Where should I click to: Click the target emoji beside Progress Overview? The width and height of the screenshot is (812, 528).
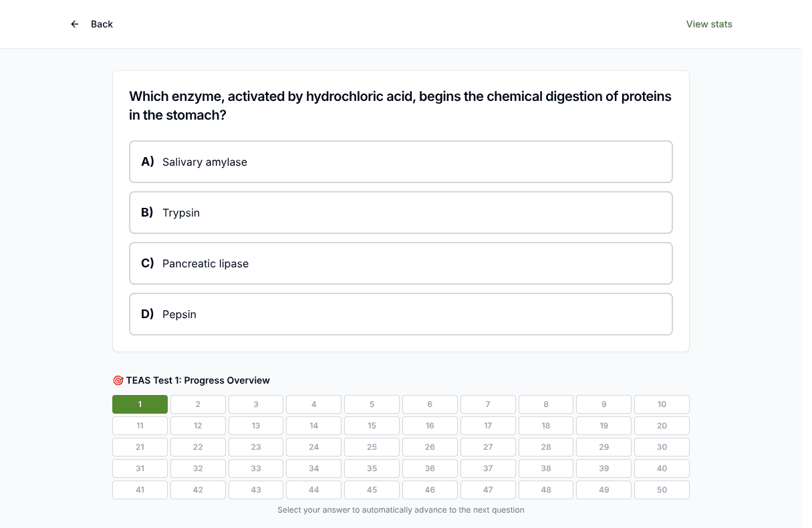coord(118,380)
